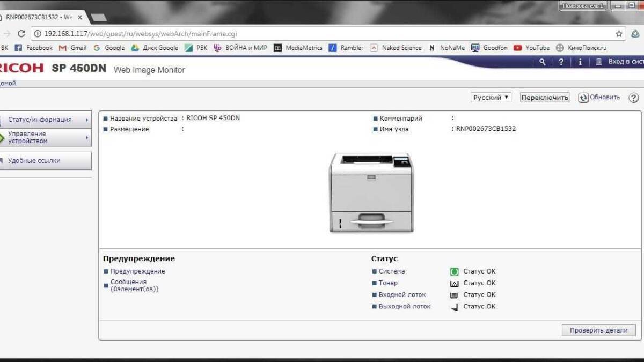
Task: Click the Входной лоток status icon
Action: (455, 295)
